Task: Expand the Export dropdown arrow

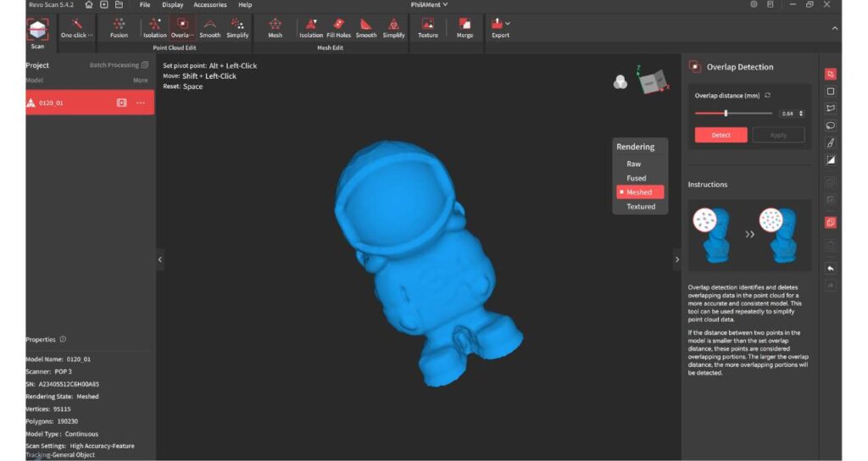Action: coord(508,24)
